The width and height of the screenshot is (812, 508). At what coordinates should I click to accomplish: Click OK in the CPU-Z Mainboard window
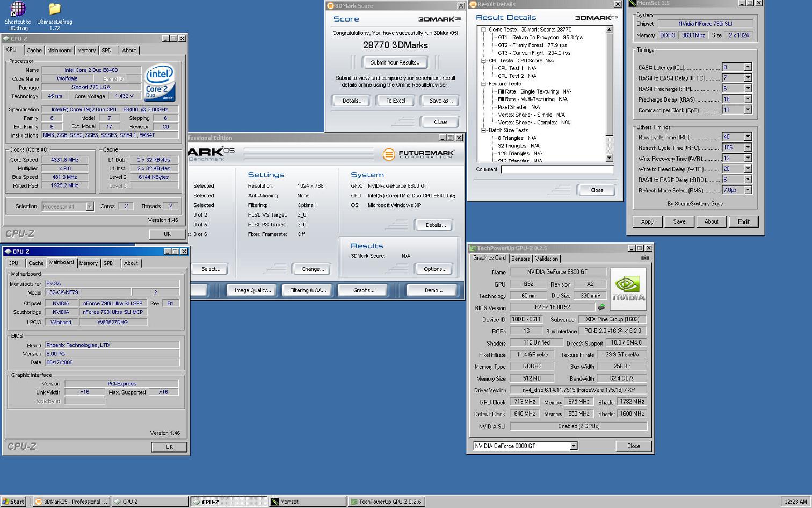click(169, 447)
